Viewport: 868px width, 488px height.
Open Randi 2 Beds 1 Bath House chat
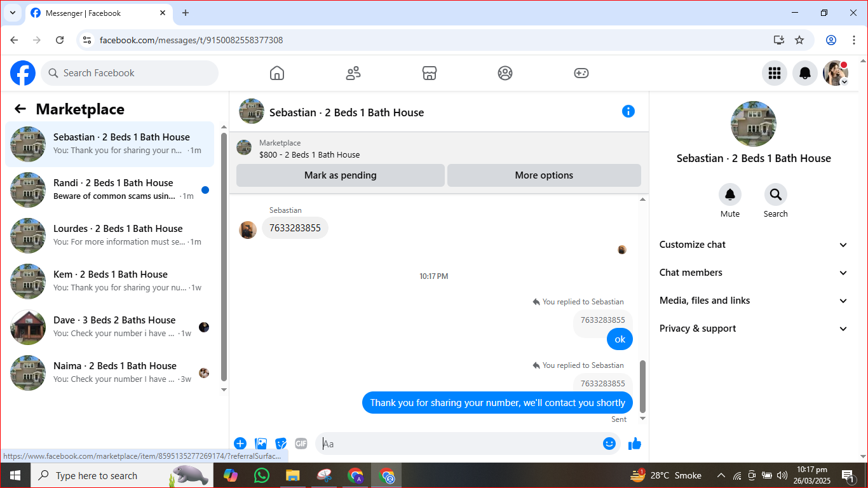click(x=110, y=190)
